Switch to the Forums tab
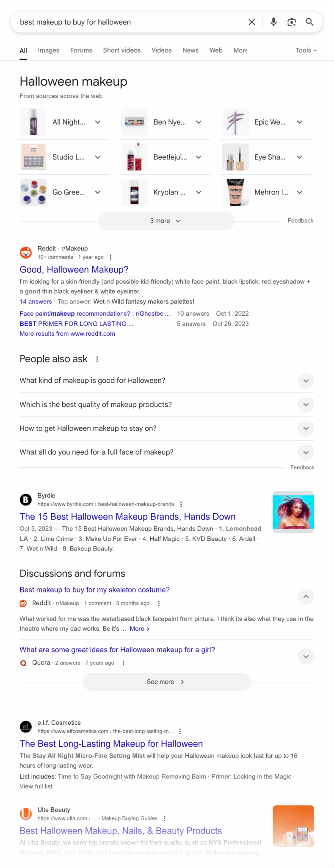Viewport: 334px width, 868px height. click(x=81, y=50)
